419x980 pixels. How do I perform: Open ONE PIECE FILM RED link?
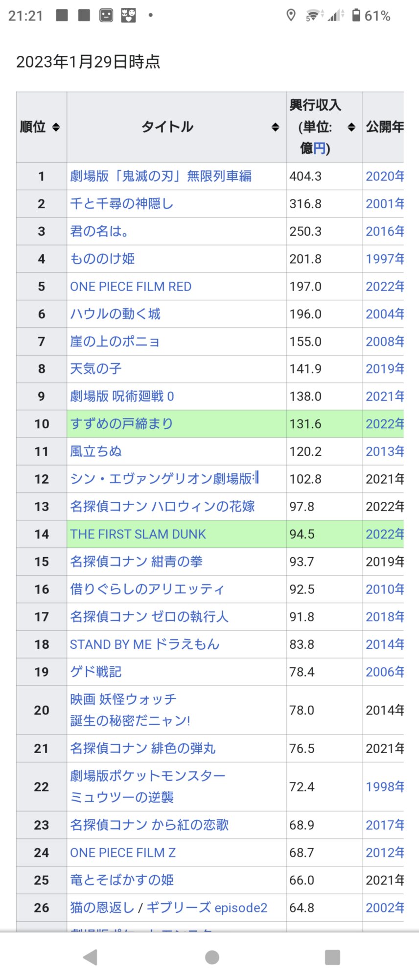tap(131, 286)
